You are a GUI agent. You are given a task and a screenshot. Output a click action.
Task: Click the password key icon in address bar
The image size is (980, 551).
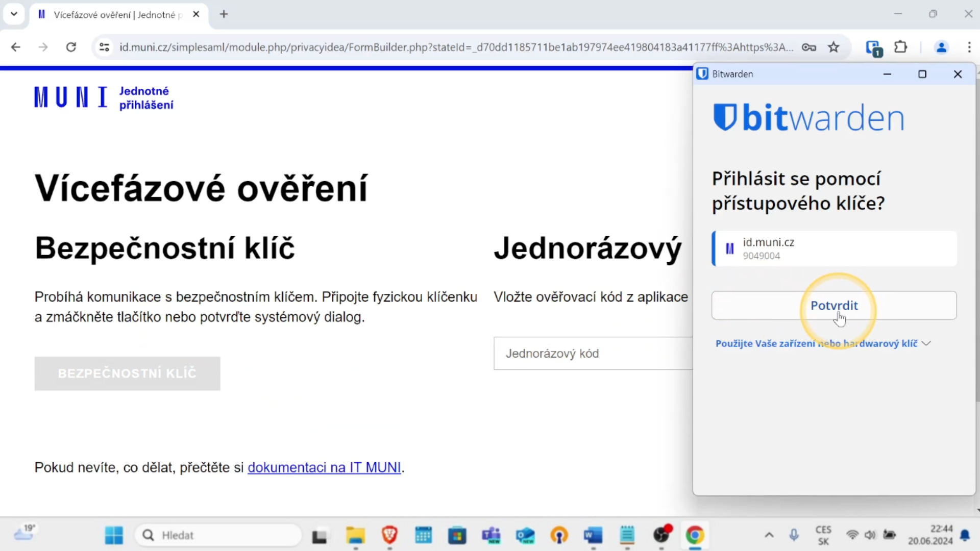pyautogui.click(x=808, y=47)
